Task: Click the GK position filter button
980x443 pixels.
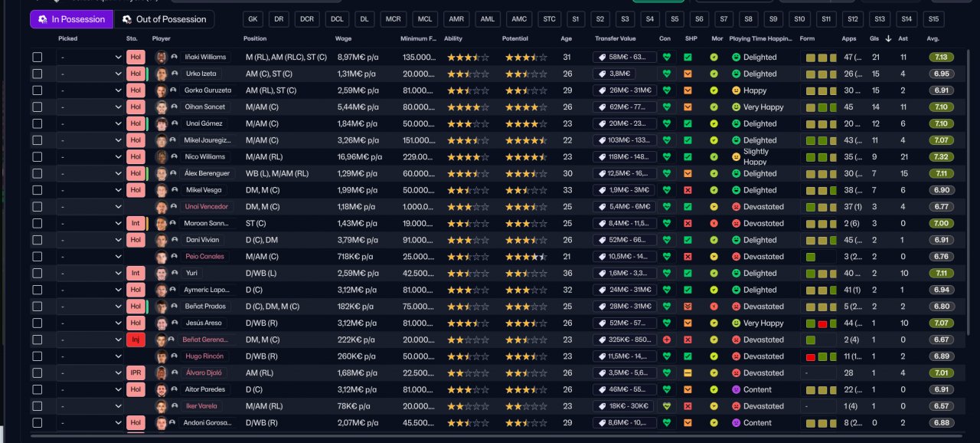Action: click(253, 19)
